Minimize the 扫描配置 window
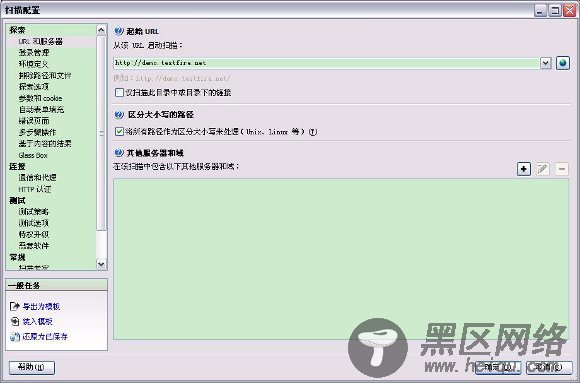This screenshot has height=383, width=580. click(x=540, y=10)
